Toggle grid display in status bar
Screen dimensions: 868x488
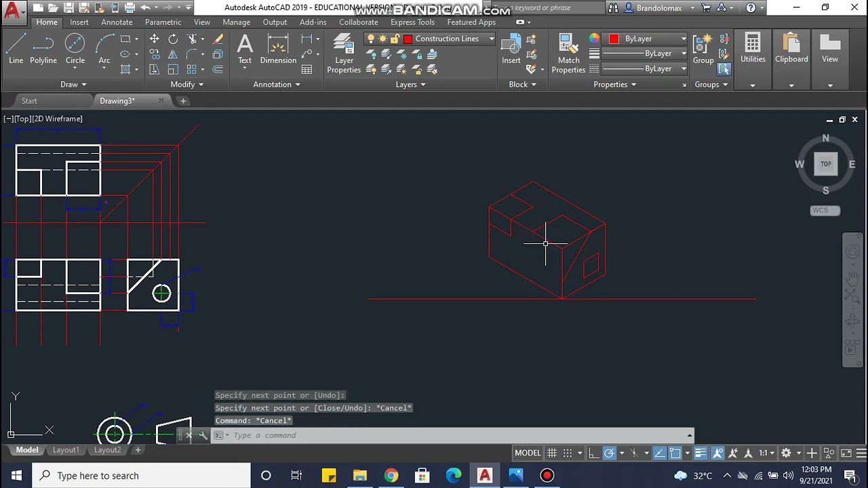pos(552,453)
